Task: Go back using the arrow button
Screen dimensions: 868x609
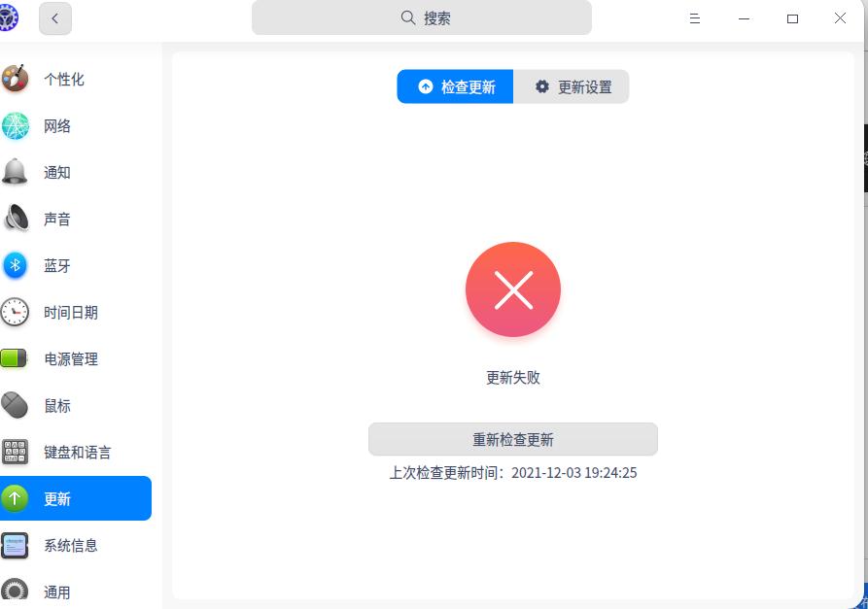Action: tap(55, 17)
